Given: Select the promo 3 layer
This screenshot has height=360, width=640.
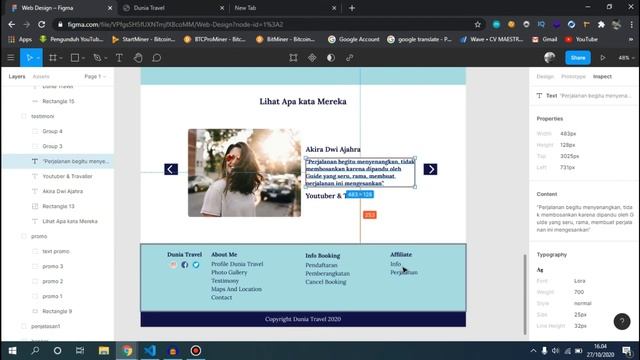Looking at the screenshot, I should click(53, 267).
